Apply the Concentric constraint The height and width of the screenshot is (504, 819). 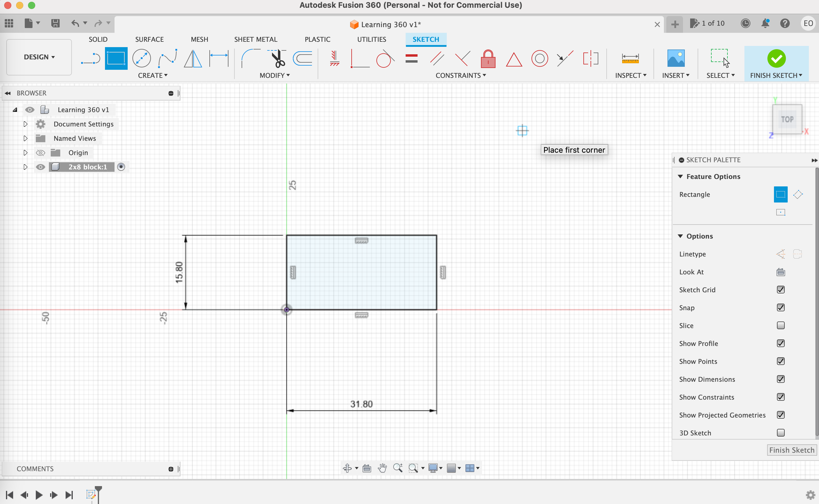(539, 58)
